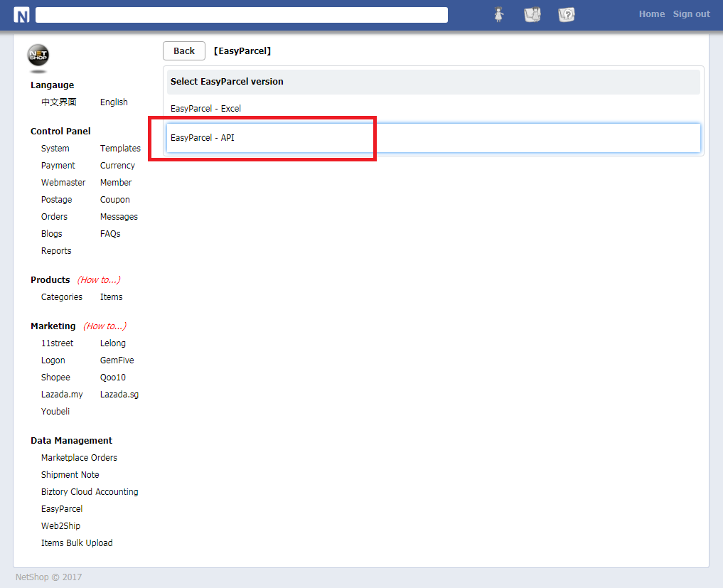
Task: Open product Categories
Action: click(62, 296)
